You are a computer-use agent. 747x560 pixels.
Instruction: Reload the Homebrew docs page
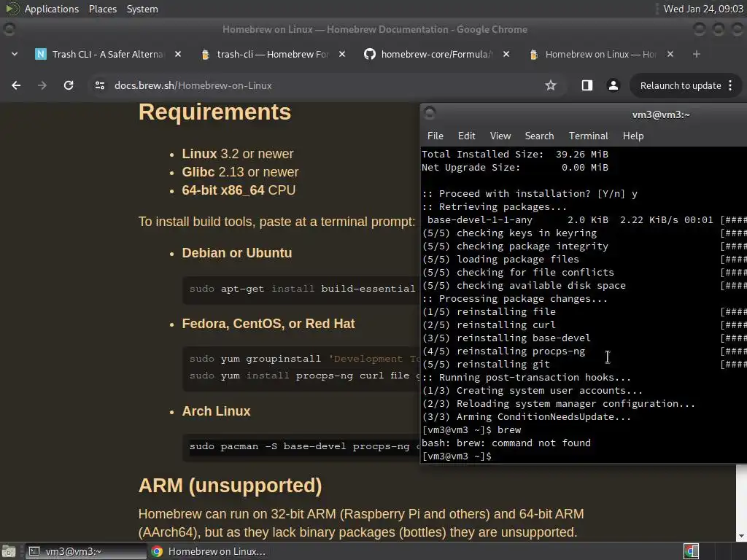(x=69, y=85)
